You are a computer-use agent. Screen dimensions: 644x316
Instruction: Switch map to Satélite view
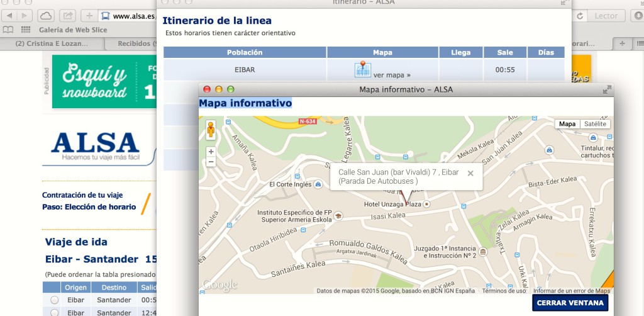pyautogui.click(x=595, y=124)
